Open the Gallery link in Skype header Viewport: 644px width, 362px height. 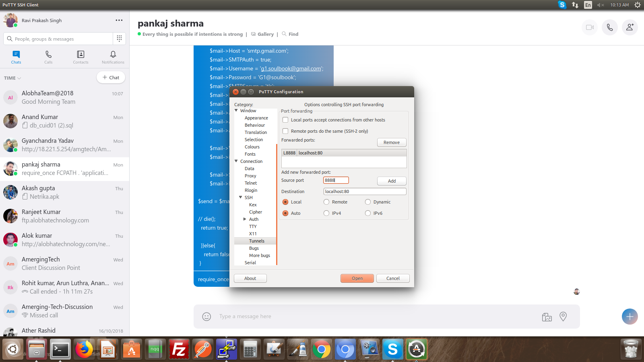(262, 34)
